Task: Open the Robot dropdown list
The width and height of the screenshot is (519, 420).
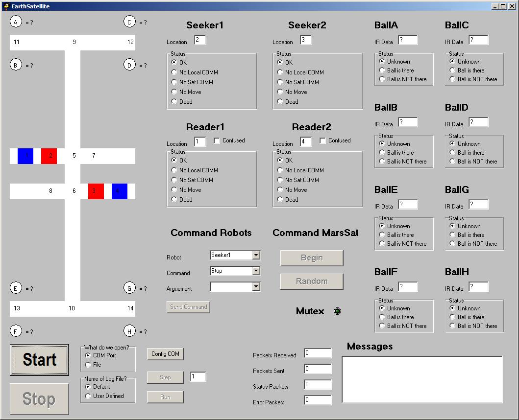Action: tap(256, 256)
